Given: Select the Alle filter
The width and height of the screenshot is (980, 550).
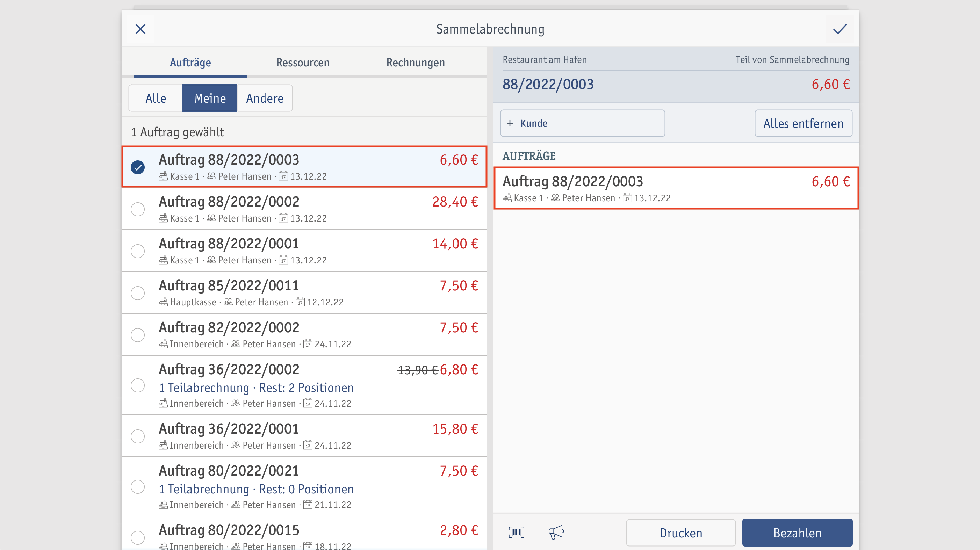Looking at the screenshot, I should (156, 98).
